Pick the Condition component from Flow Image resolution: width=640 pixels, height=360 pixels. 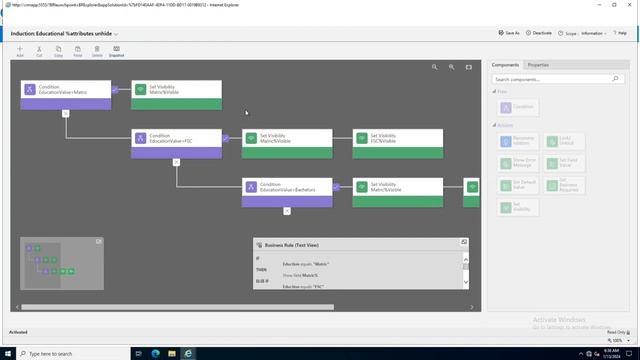pos(518,107)
